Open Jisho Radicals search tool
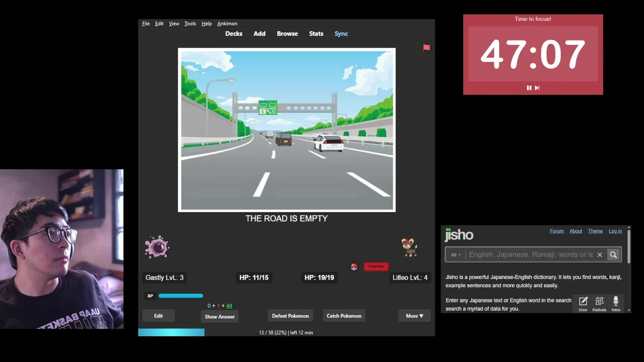The height and width of the screenshot is (362, 644). 599,304
